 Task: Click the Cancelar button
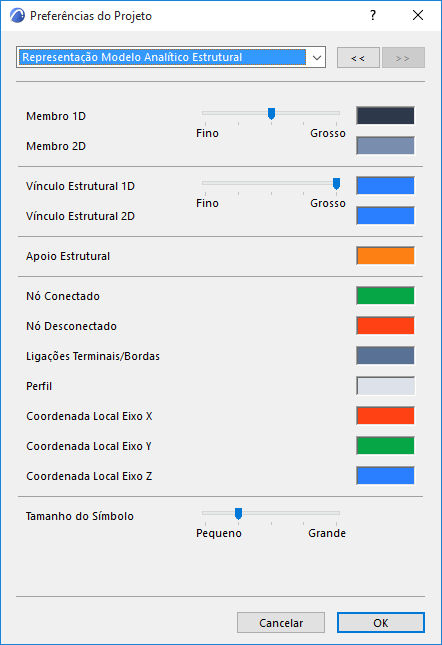coord(281,623)
